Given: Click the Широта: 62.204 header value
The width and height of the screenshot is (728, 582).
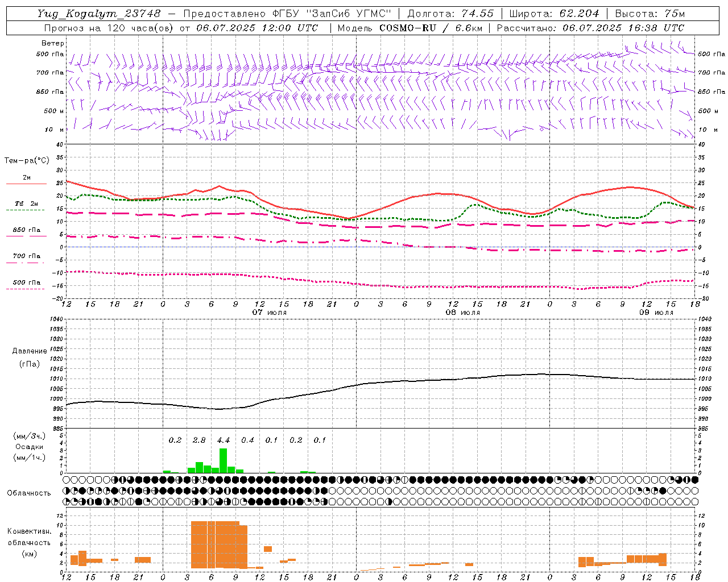Looking at the screenshot, I should [554, 14].
